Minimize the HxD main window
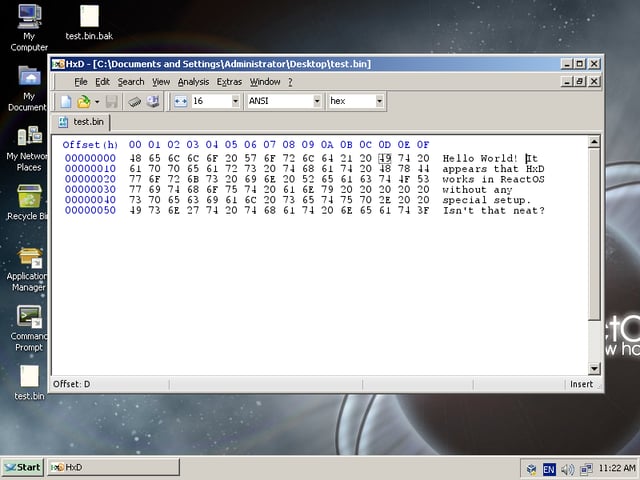Screen dimensions: 640x480 coord(567,64)
